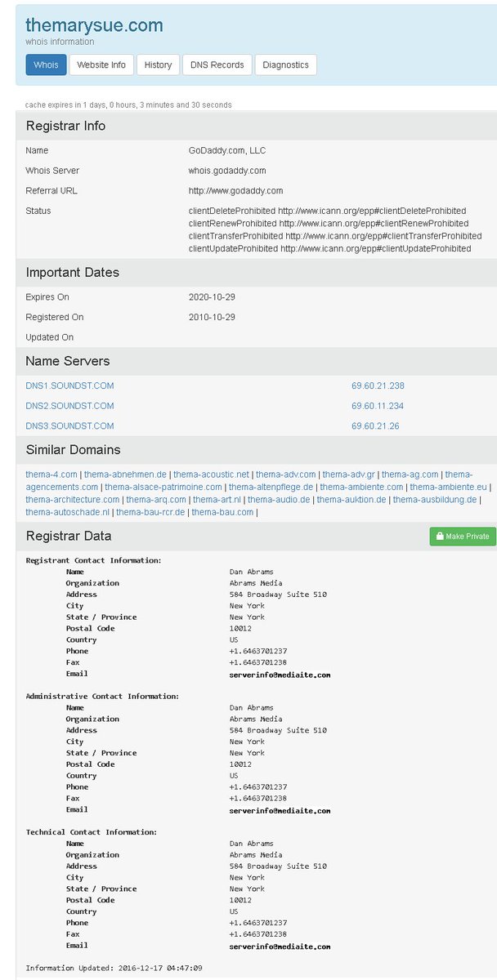The height and width of the screenshot is (980, 497).
Task: Click the whois.godaddy.com server value
Action: 227,171
